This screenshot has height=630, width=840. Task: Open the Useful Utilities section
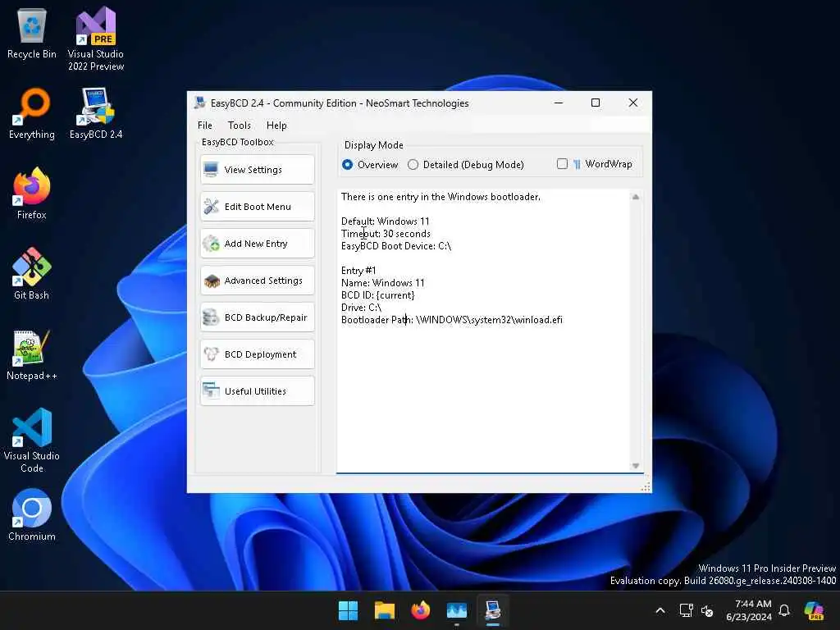[x=258, y=391]
